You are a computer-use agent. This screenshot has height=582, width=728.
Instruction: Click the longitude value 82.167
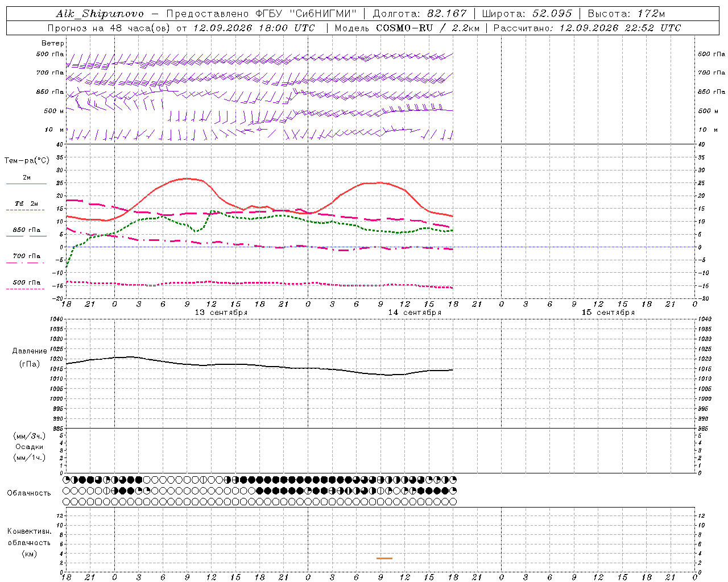click(x=447, y=14)
